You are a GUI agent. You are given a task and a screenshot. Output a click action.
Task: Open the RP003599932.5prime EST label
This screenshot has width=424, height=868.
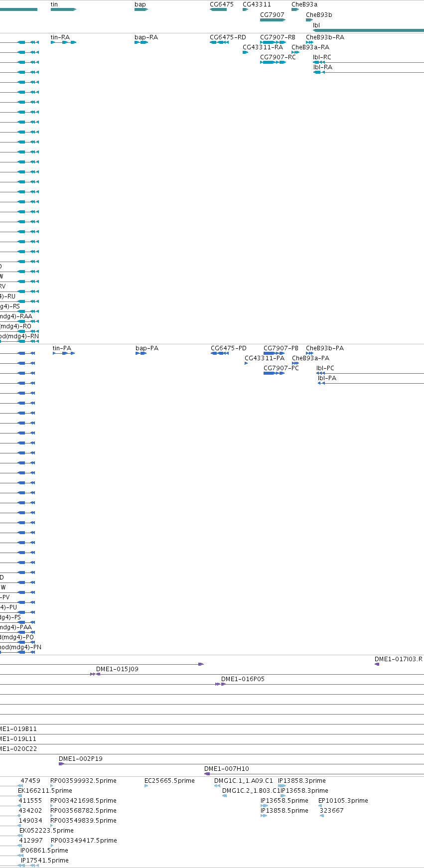point(83,781)
